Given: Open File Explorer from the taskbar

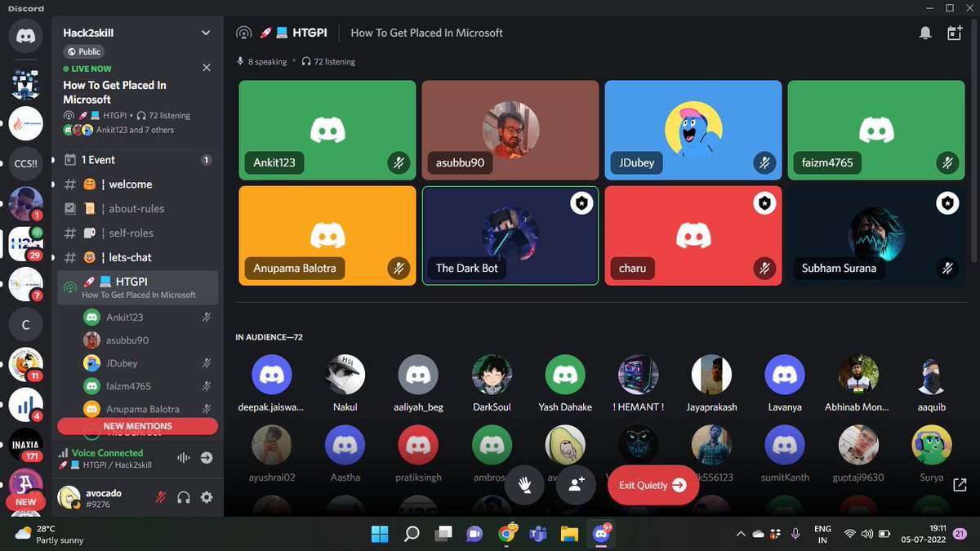Looking at the screenshot, I should 569,534.
